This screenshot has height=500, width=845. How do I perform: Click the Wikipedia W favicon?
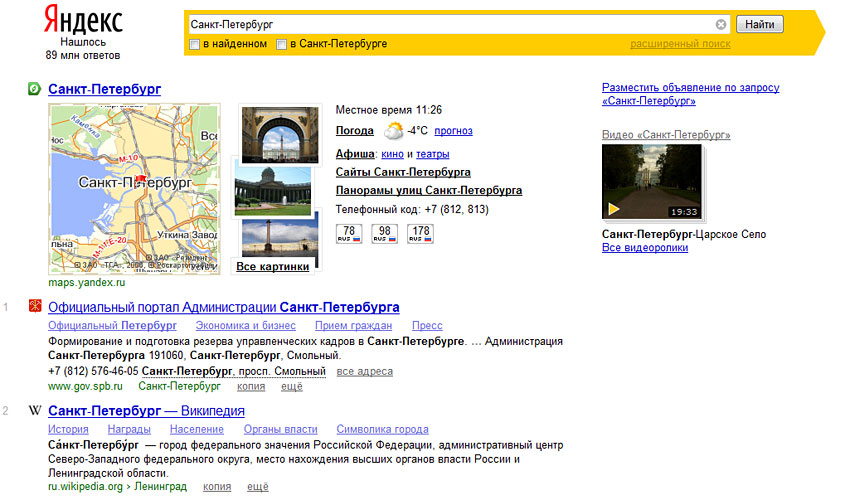point(35,411)
